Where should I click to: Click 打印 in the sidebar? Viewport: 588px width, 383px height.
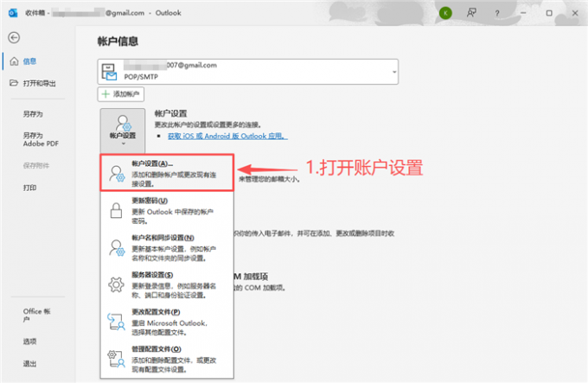tap(30, 188)
